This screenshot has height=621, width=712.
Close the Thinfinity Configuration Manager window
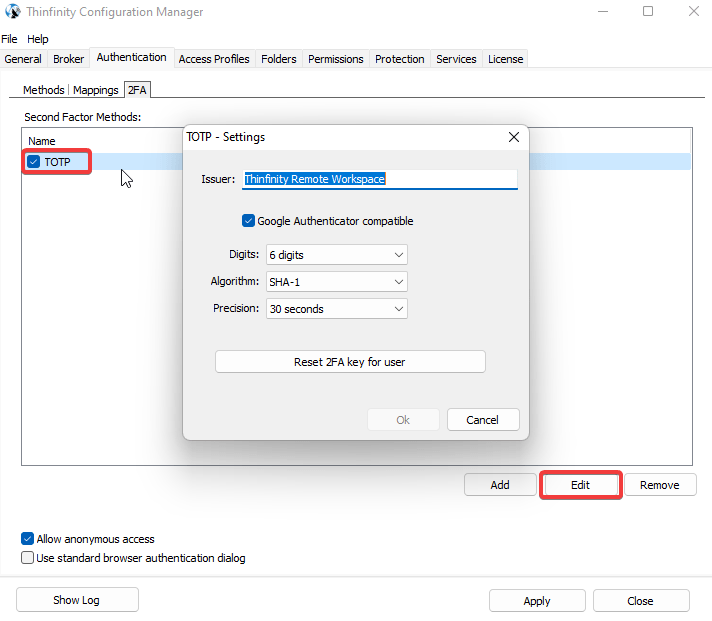(x=693, y=11)
